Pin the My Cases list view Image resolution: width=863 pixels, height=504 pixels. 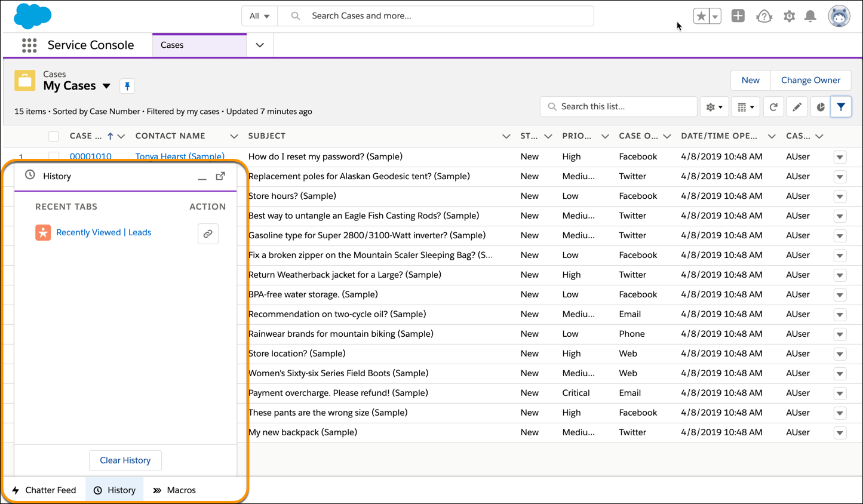coord(127,86)
